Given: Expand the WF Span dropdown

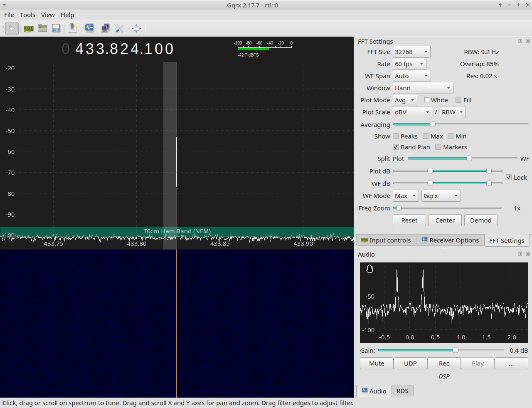Looking at the screenshot, I should [x=411, y=76].
